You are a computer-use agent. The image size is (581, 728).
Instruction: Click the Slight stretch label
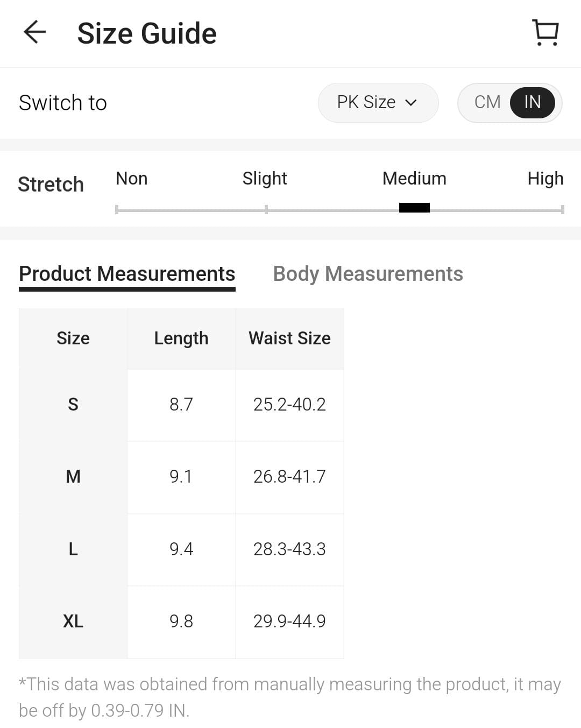265,179
